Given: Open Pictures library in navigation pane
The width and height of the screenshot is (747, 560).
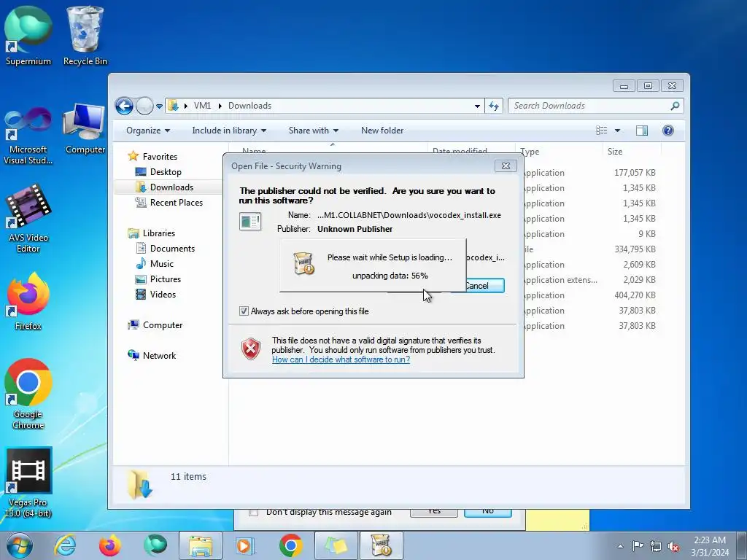Looking at the screenshot, I should click(x=166, y=279).
